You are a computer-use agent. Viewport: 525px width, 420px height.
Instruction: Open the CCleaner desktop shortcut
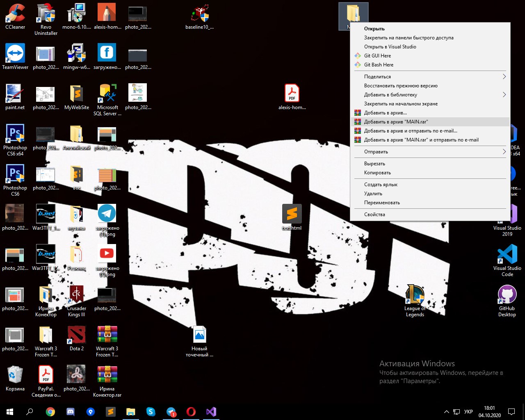pyautogui.click(x=15, y=16)
